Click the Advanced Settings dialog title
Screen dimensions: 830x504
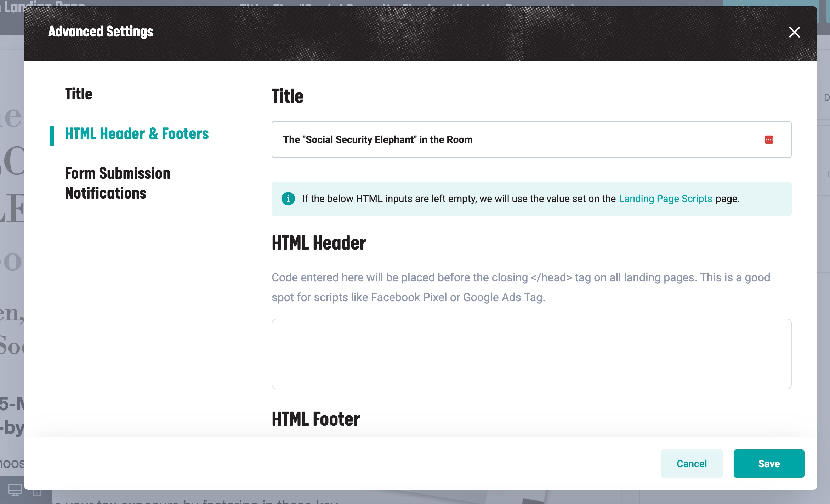click(x=101, y=31)
